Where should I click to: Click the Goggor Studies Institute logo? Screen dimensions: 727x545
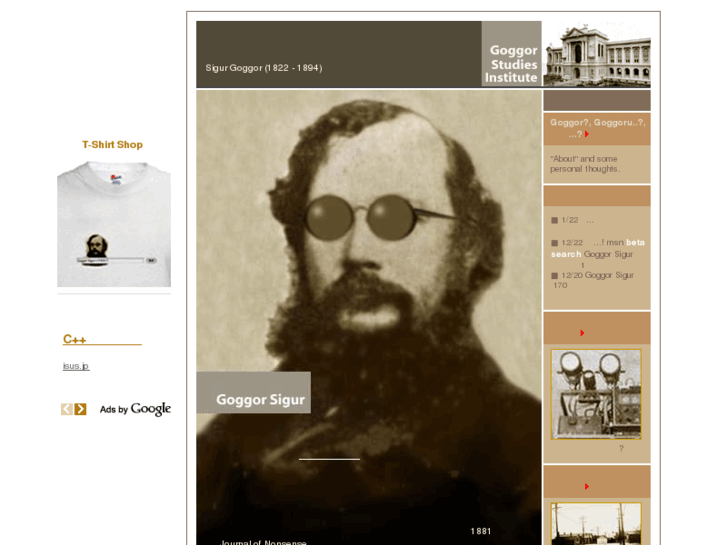[x=511, y=54]
